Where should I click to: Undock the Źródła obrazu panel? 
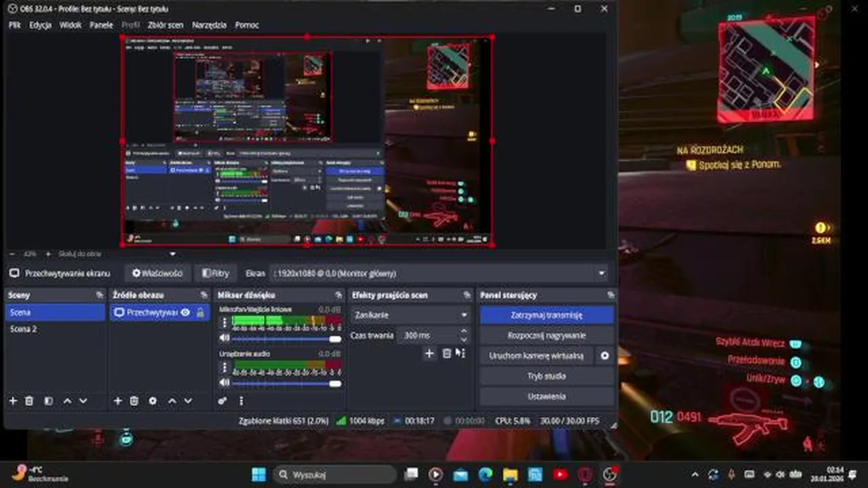[204, 295]
